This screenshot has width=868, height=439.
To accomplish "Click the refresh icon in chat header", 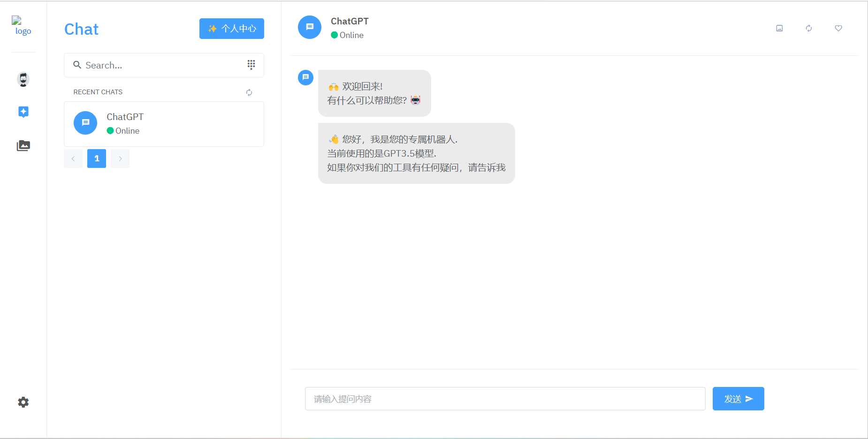I will [x=809, y=28].
